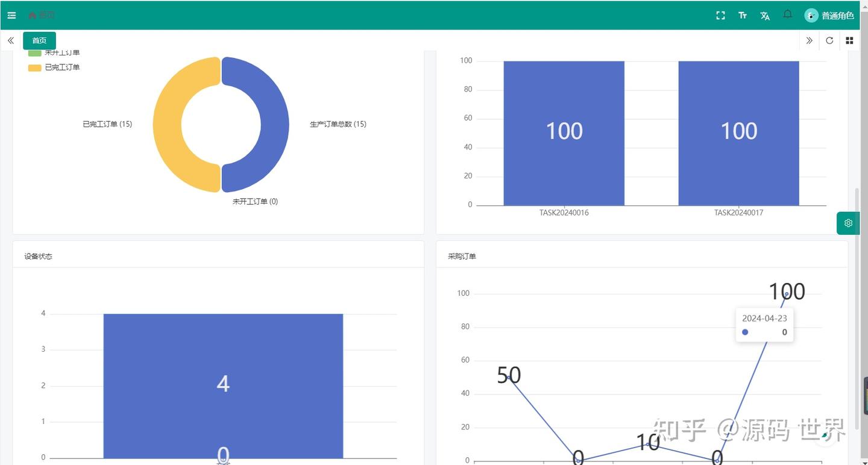Open the notification bell
The width and height of the screenshot is (868, 465).
pos(787,15)
